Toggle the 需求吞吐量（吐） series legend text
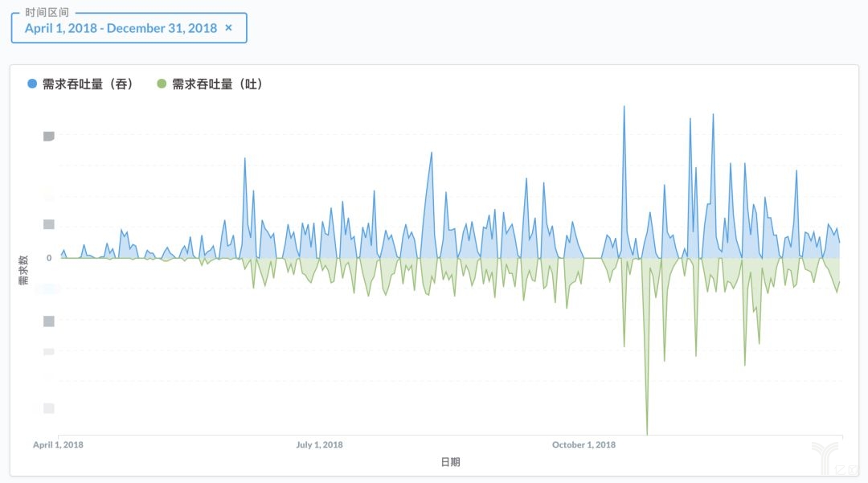This screenshot has height=483, width=868. (217, 84)
